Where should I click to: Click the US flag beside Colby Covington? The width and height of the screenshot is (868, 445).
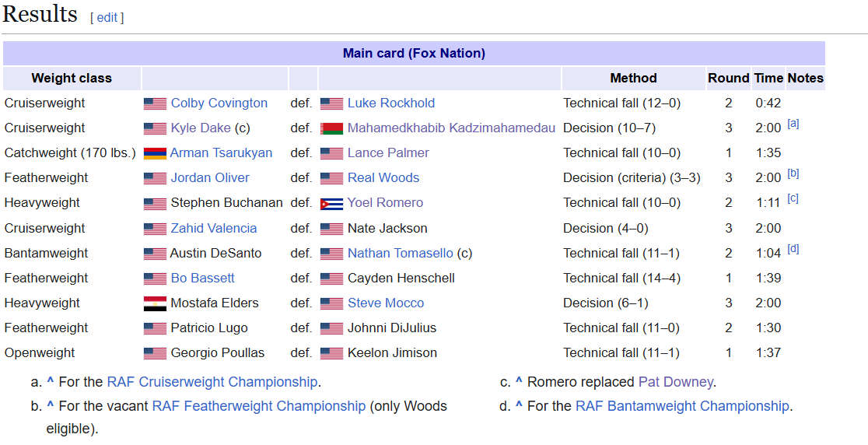pyautogui.click(x=155, y=103)
